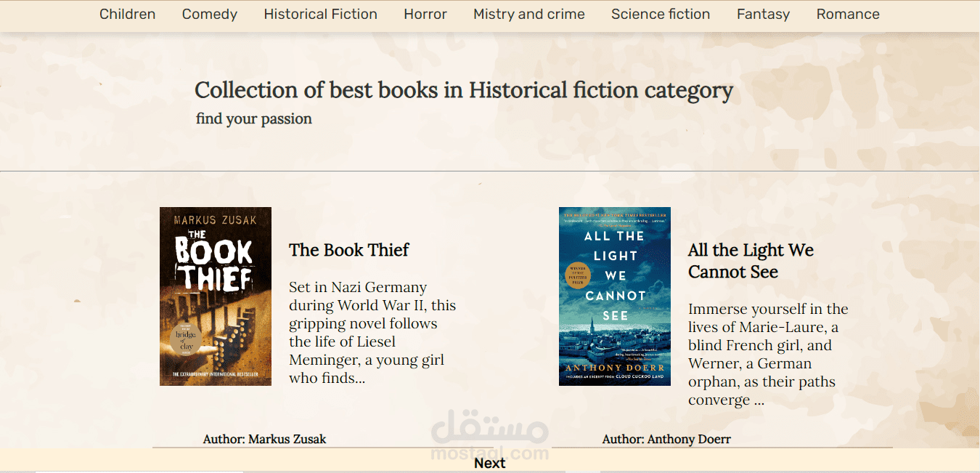Click The Book Thief description text
This screenshot has width=980, height=473.
372,332
